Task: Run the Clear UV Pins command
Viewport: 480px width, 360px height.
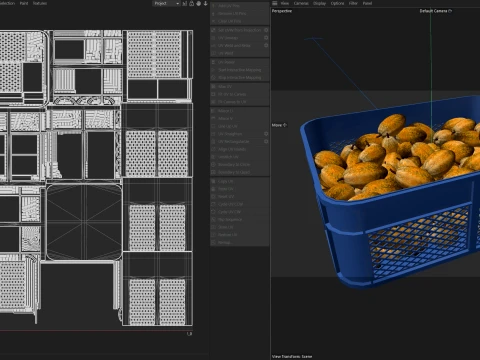Action: coord(239,21)
